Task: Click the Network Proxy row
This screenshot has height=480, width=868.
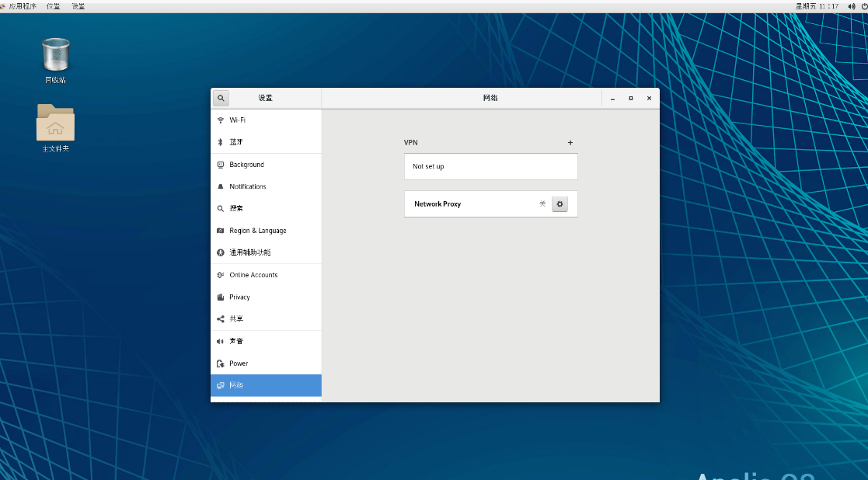Action: pyautogui.click(x=466, y=203)
